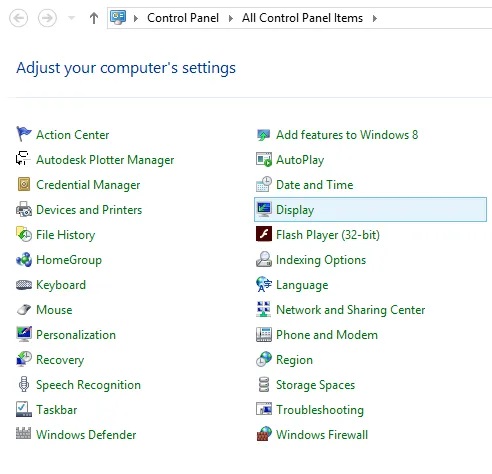This screenshot has height=474, width=492.
Task: Click the Flash Player icon
Action: (264, 234)
